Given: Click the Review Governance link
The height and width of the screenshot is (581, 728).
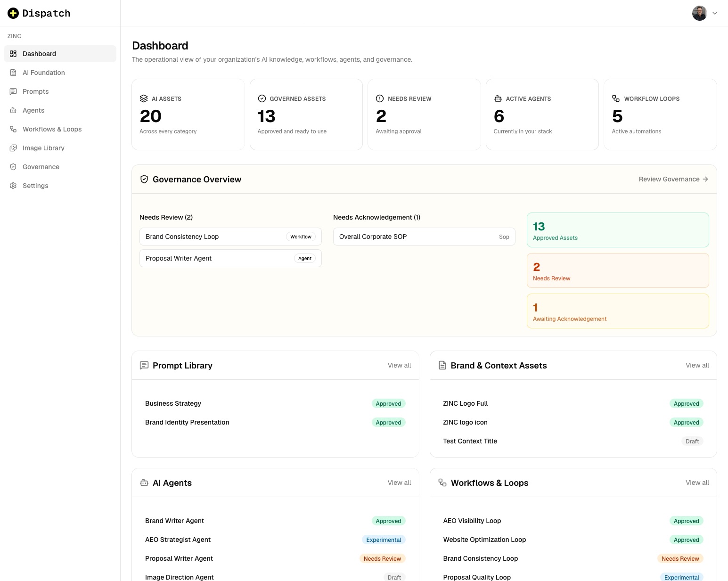Looking at the screenshot, I should pos(673,179).
